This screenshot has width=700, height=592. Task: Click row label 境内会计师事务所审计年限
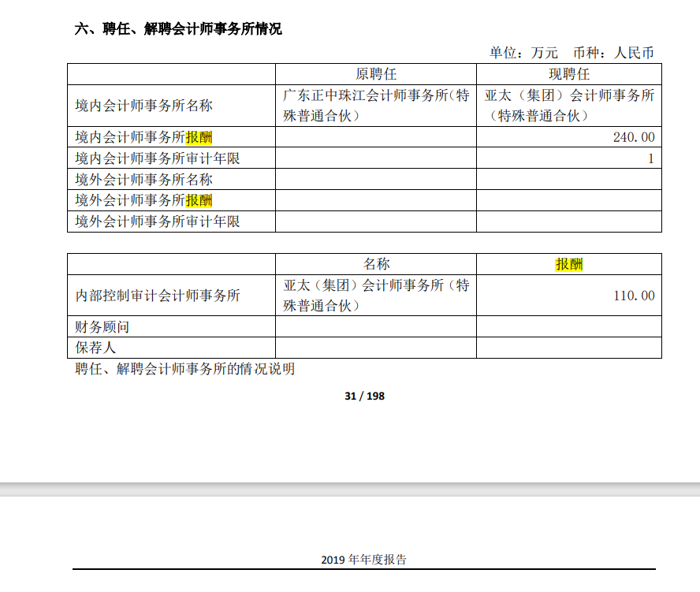pos(158,158)
